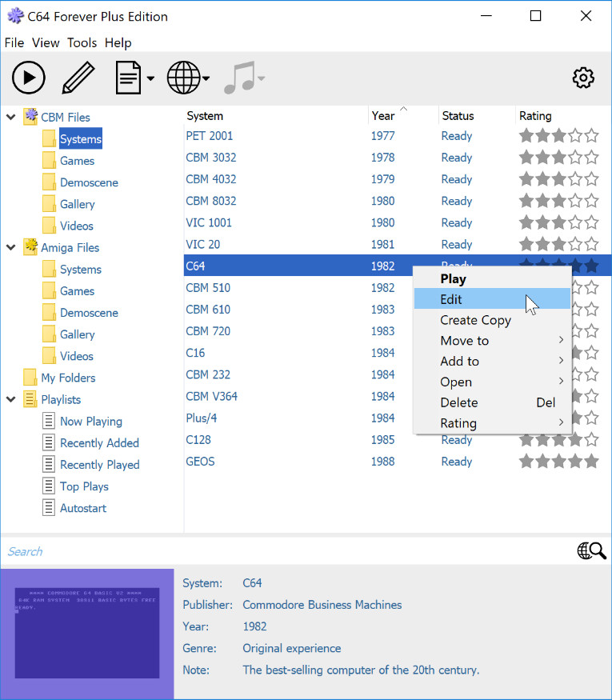The height and width of the screenshot is (700, 612).
Task: Collapse the CBM Files tree node
Action: (11, 117)
